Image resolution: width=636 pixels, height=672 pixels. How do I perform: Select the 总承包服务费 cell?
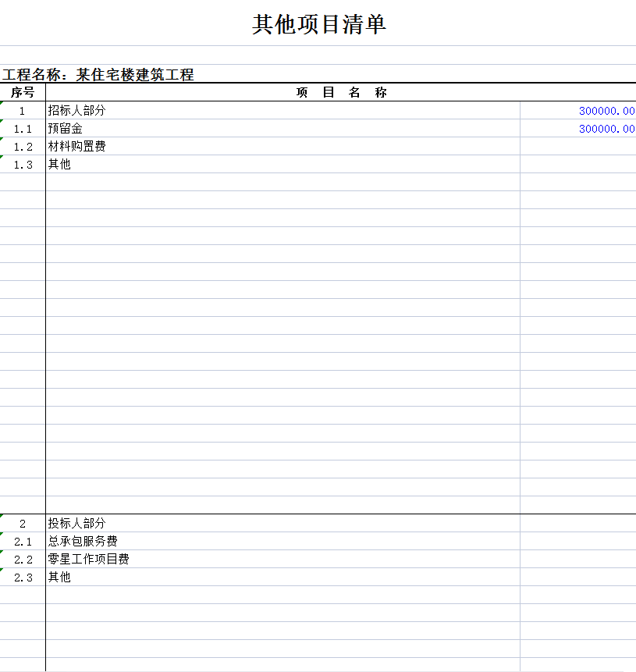pos(282,542)
